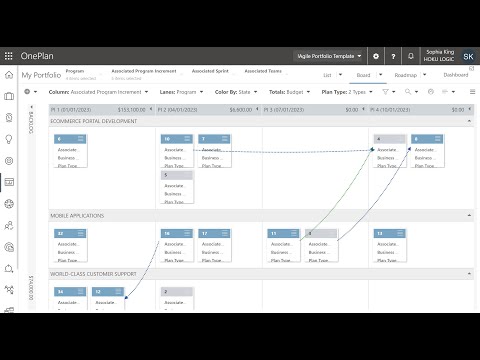Viewport: 480px width, 360px height.
Task: Switch to the Dashboard tab
Action: click(x=456, y=75)
